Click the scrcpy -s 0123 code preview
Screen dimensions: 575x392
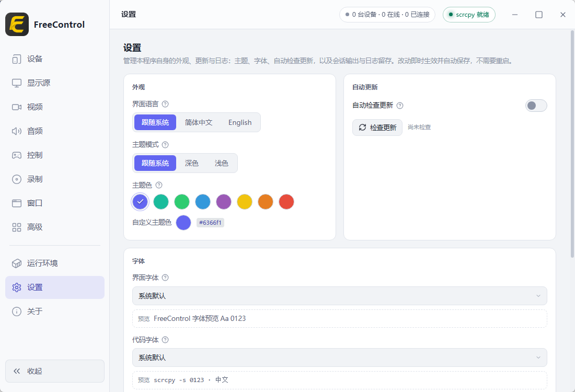[191, 380]
